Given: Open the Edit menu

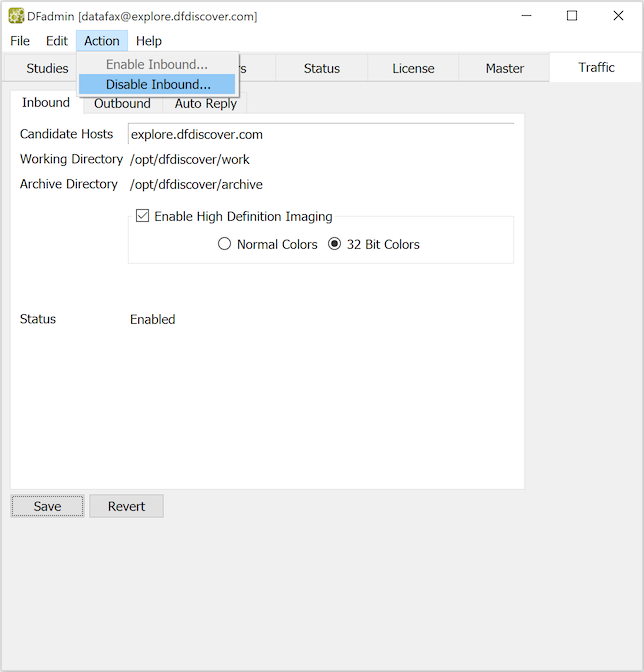Looking at the screenshot, I should pos(57,41).
